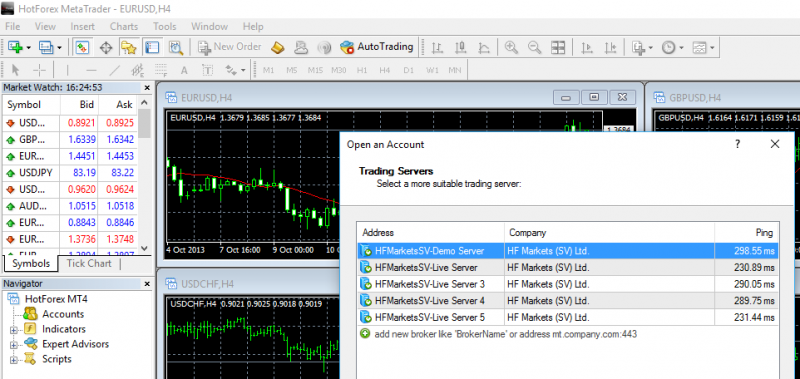Screen dimensions: 800x379
Task: Click 'add new broker' entry field
Action: click(506, 334)
